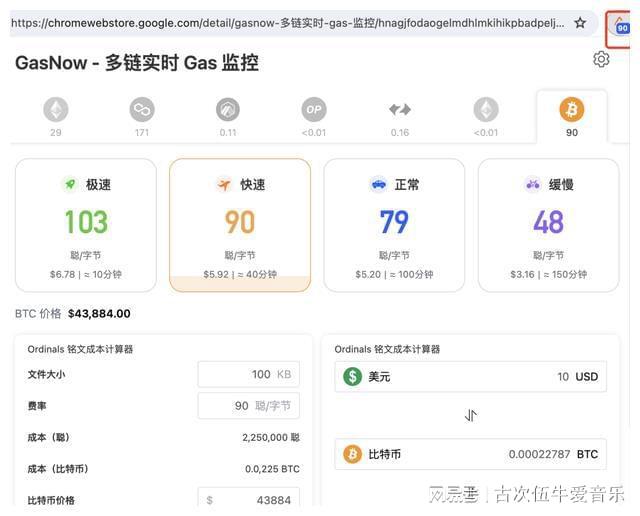Click the rocket icon beside 极速
The height and width of the screenshot is (516, 640).
70,185
